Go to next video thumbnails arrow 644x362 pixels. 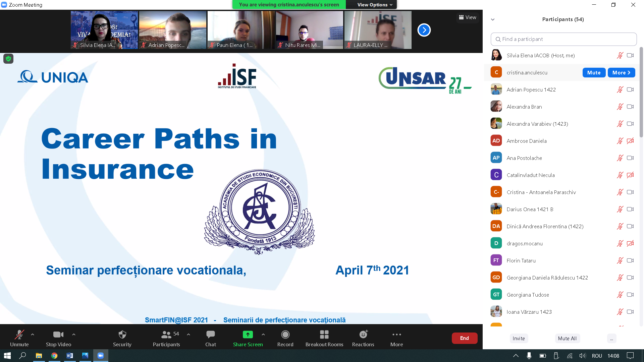point(424,30)
